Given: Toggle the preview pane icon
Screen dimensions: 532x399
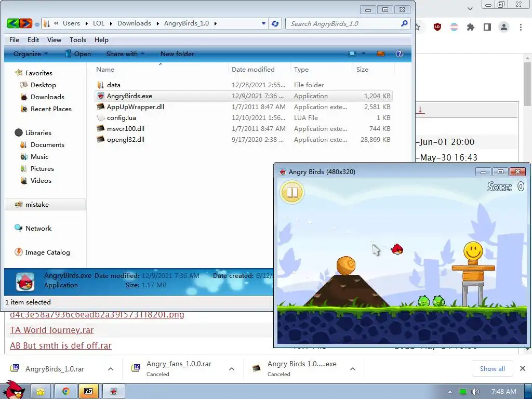Looking at the screenshot, I should (381, 54).
